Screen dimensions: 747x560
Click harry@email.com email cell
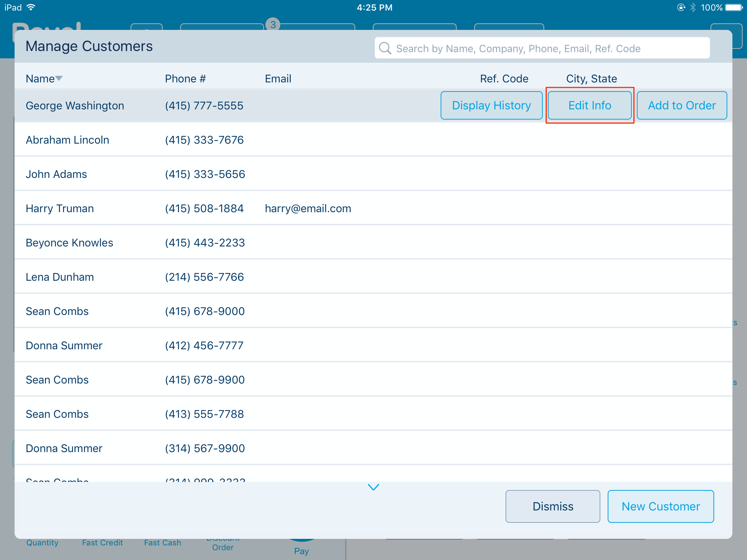pyautogui.click(x=308, y=209)
